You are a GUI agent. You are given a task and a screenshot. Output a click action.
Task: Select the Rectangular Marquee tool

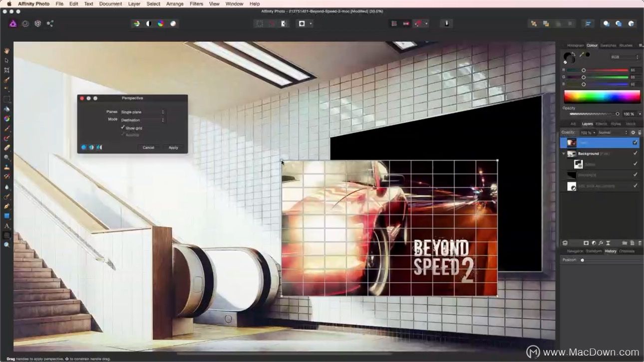coord(6,99)
